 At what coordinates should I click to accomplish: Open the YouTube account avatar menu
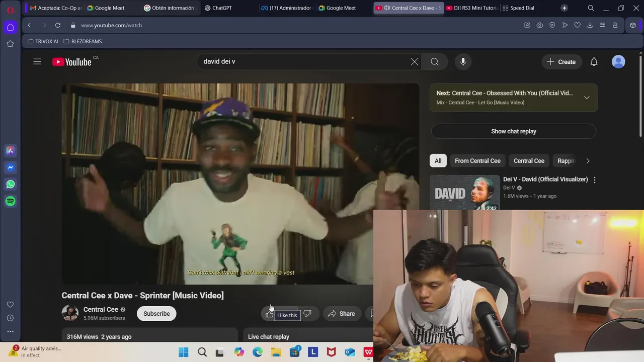618,62
